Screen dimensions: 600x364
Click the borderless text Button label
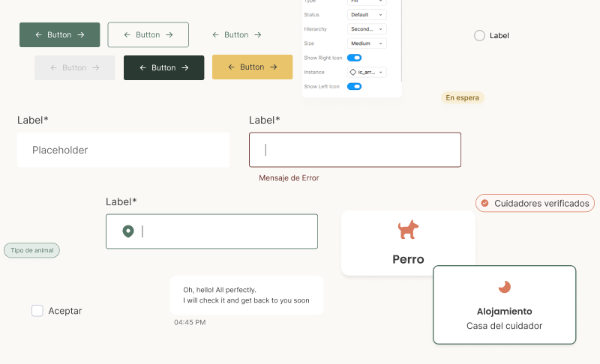236,34
